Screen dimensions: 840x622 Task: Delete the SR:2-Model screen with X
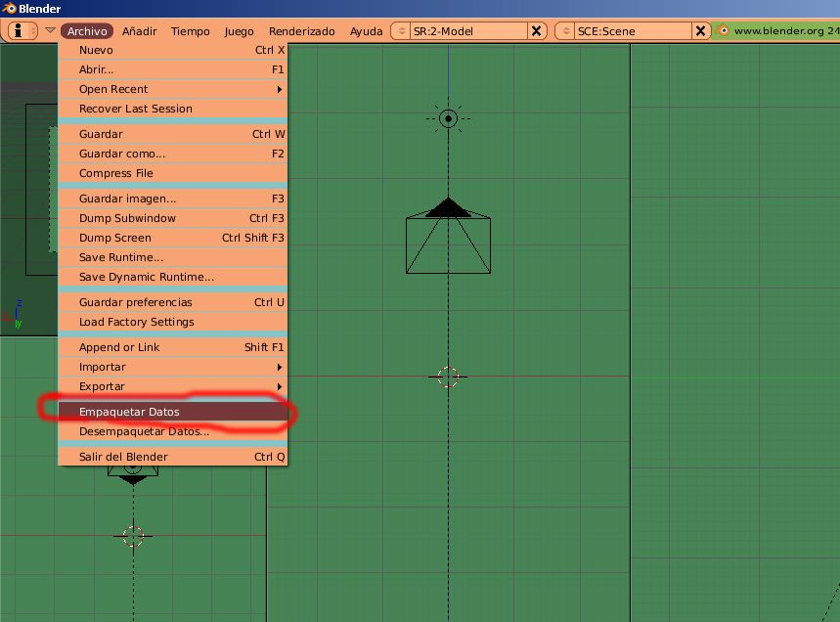(536, 31)
